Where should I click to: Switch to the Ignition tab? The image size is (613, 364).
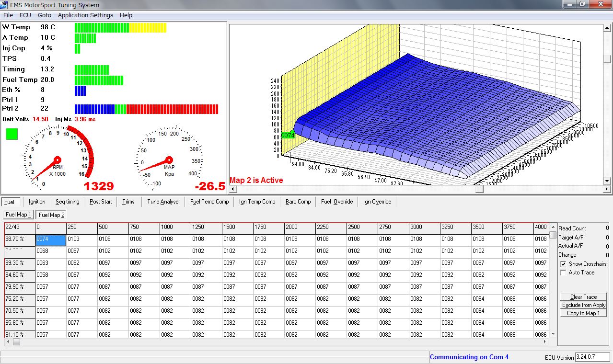37,202
